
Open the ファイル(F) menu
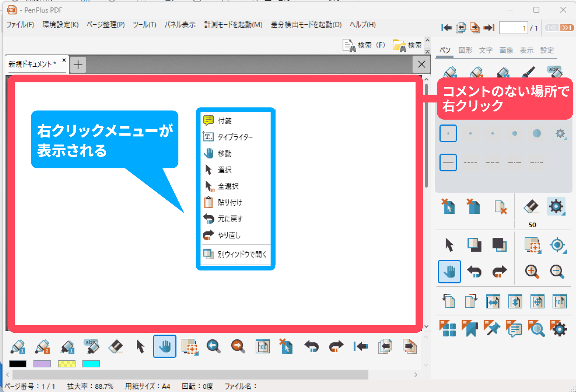click(20, 25)
